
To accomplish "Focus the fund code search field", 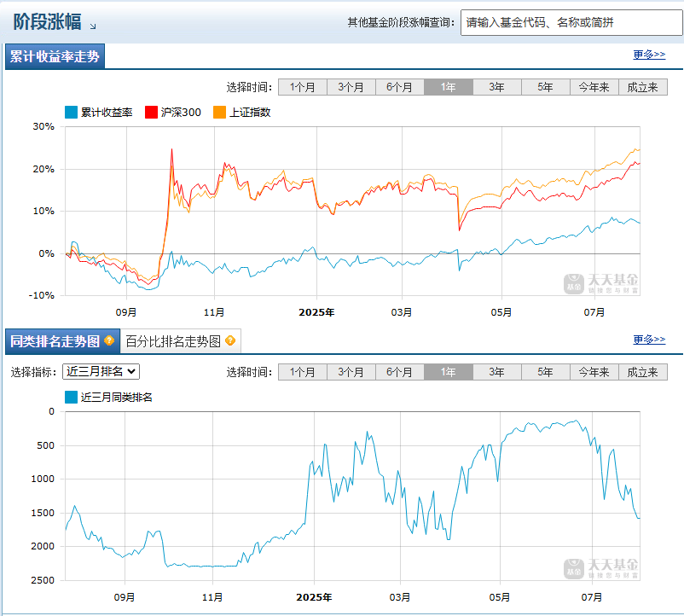I will [571, 22].
